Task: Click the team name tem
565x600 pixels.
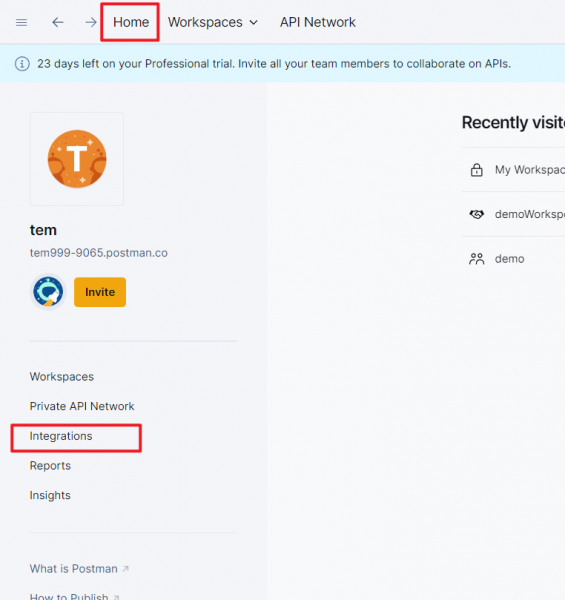Action: pyautogui.click(x=43, y=230)
